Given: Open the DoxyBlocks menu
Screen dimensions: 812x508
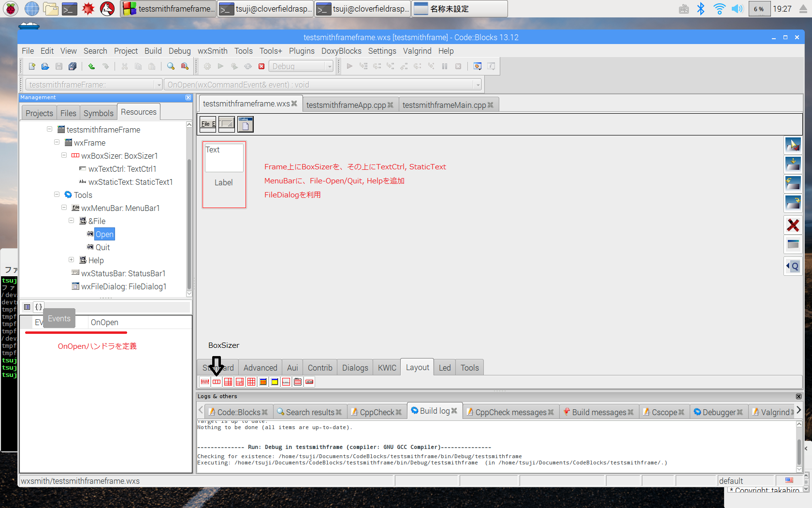Looking at the screenshot, I should click(x=341, y=51).
